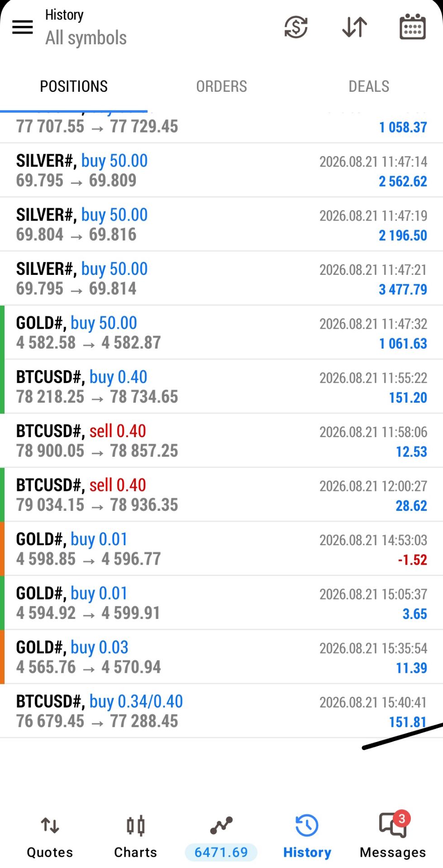Screen dimensions: 443x868
Task: Tap GOLD# buy 0.03 position row
Action: pyautogui.click(x=221, y=657)
